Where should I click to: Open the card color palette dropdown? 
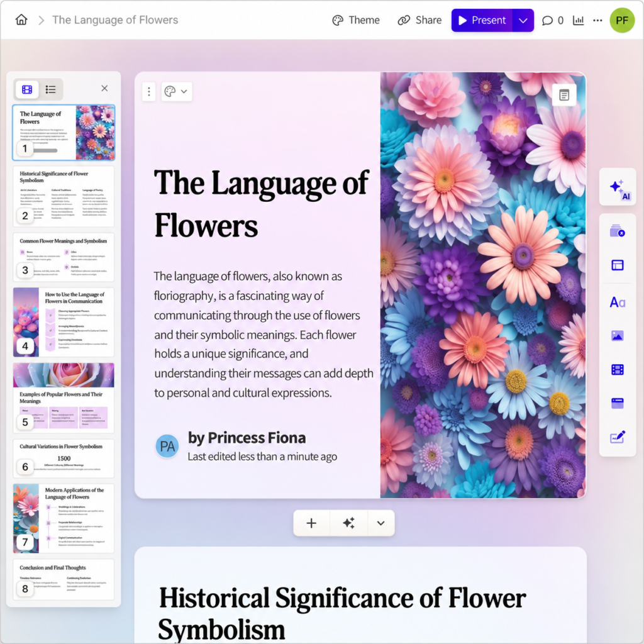[176, 91]
